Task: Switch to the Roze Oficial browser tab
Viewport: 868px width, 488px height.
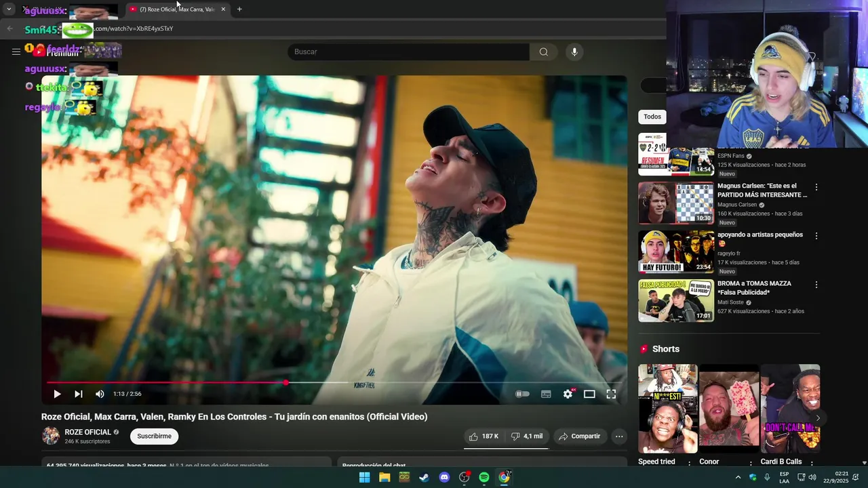Action: [x=177, y=9]
